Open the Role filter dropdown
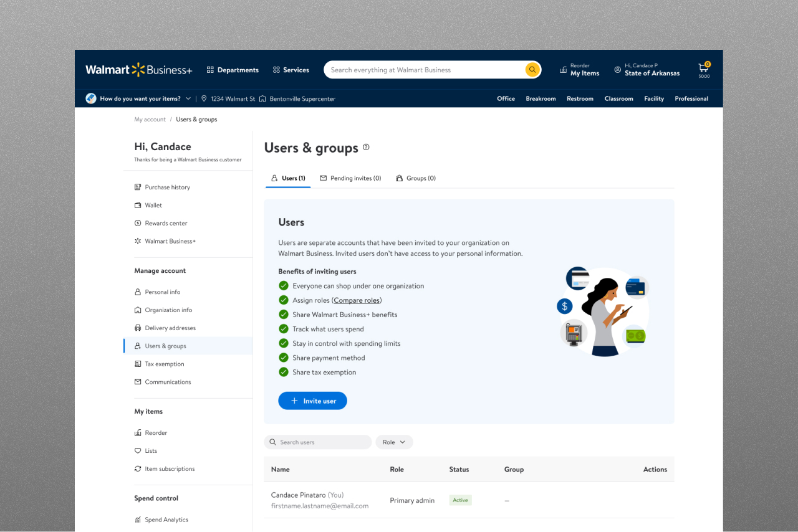This screenshot has height=532, width=798. pyautogui.click(x=394, y=442)
